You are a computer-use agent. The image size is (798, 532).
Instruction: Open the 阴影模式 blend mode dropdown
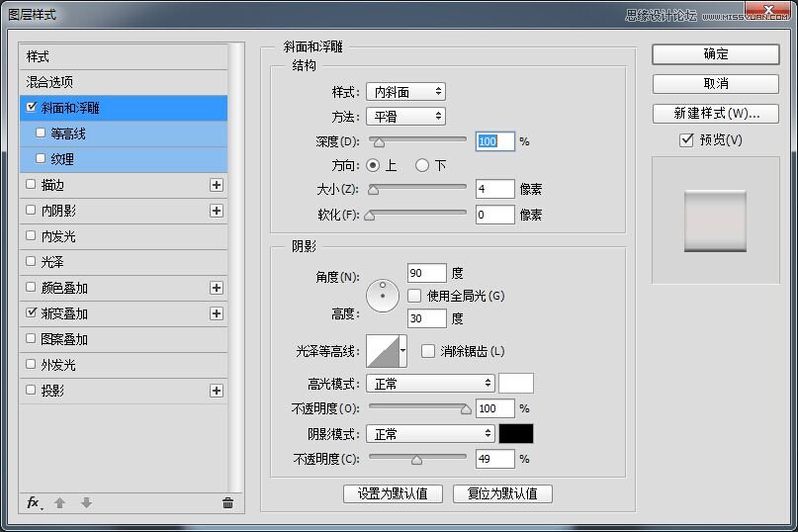pyautogui.click(x=430, y=434)
